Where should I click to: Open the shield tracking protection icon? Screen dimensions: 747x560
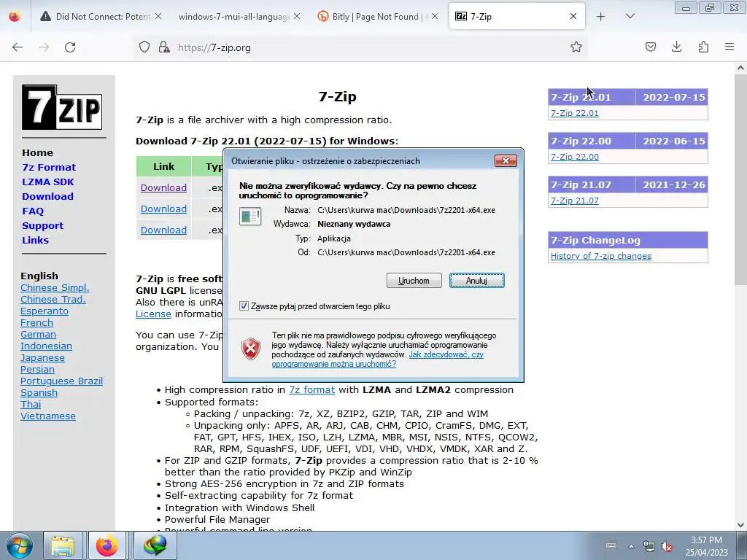pos(144,47)
